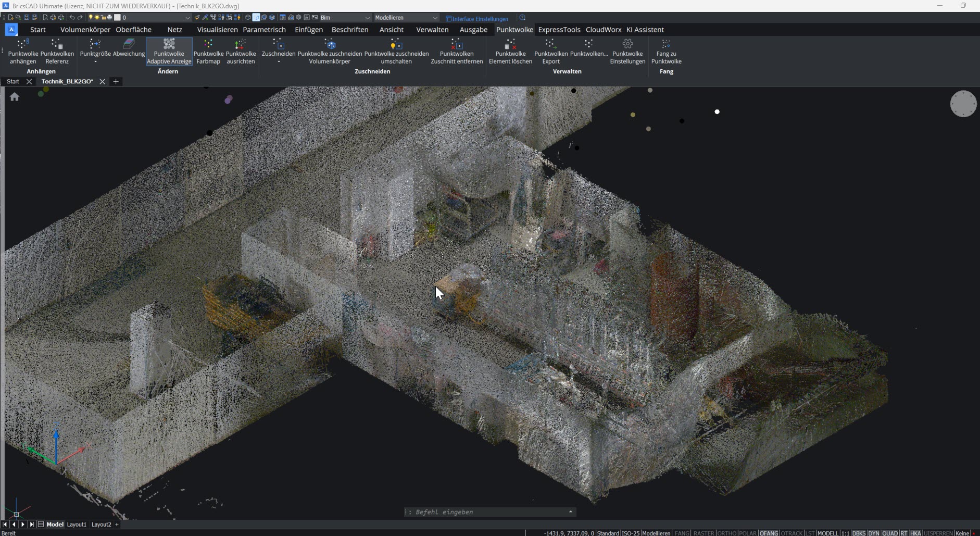Disable OFANG in status bar

769,533
